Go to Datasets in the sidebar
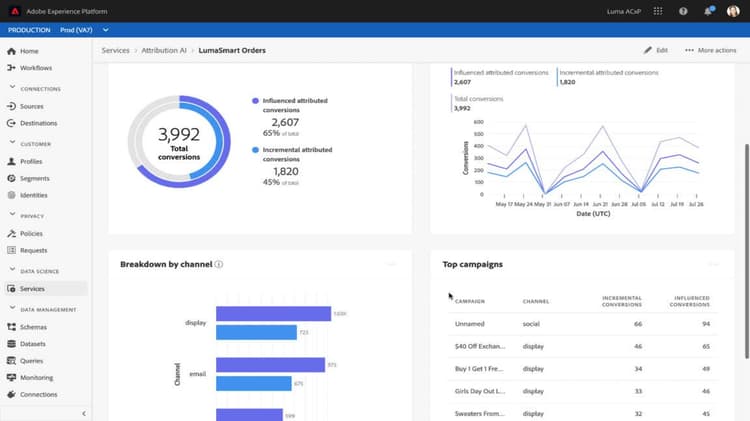Screen dimensions: 750x421 point(33,344)
